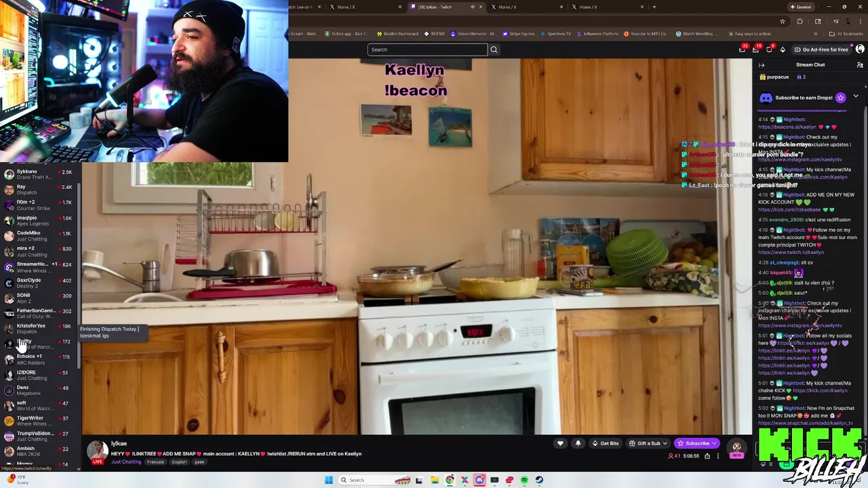
Task: Close the lylkae - Twitch browser tab
Action: coord(481,7)
